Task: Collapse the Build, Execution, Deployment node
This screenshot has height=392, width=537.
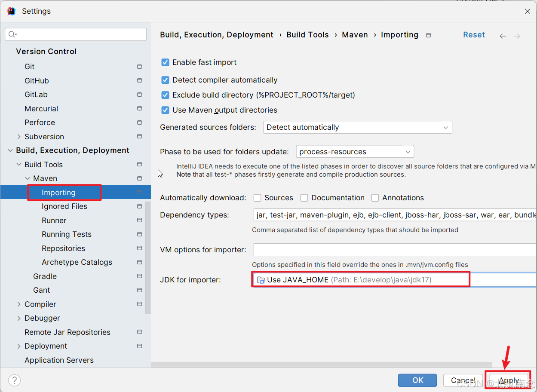Action: point(10,150)
